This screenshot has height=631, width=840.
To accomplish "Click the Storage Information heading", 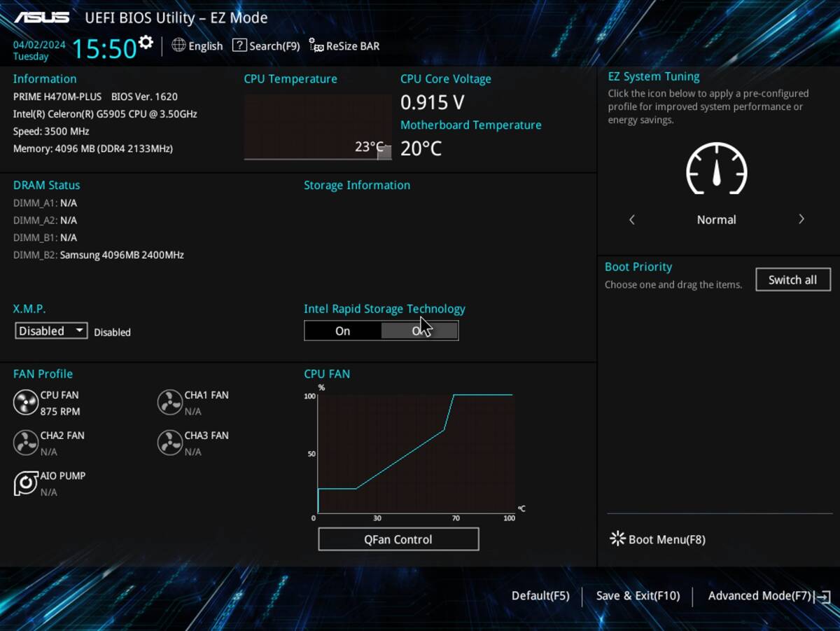I will coord(357,186).
